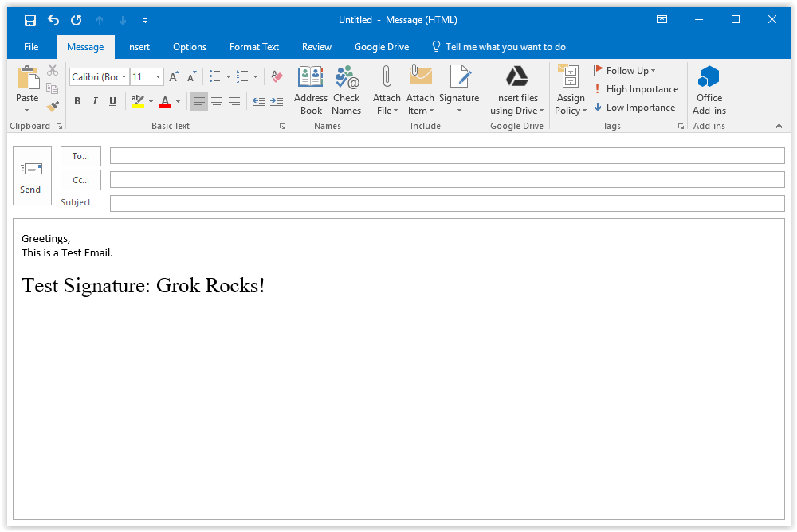Increase the paragraph indent
This screenshot has height=532, width=797.
pos(277,100)
